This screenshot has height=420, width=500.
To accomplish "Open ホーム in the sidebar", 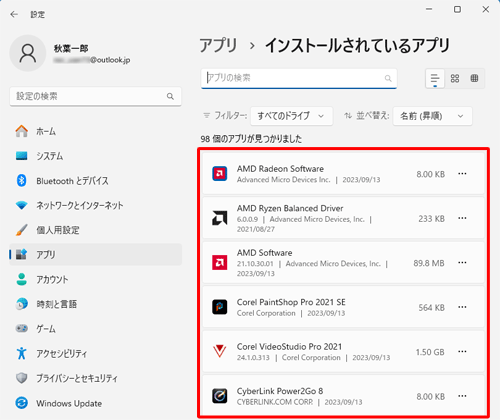I will point(96,131).
